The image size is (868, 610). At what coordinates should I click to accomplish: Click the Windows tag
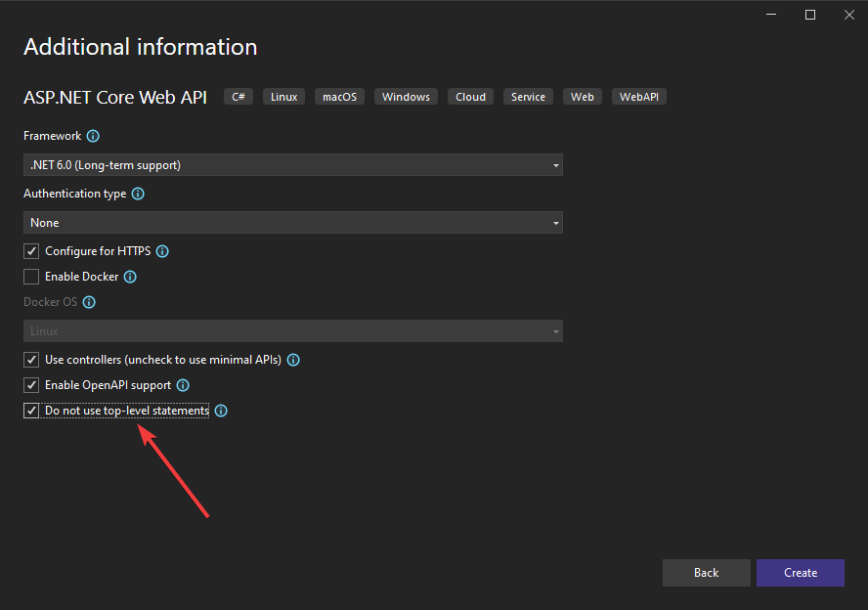click(406, 97)
